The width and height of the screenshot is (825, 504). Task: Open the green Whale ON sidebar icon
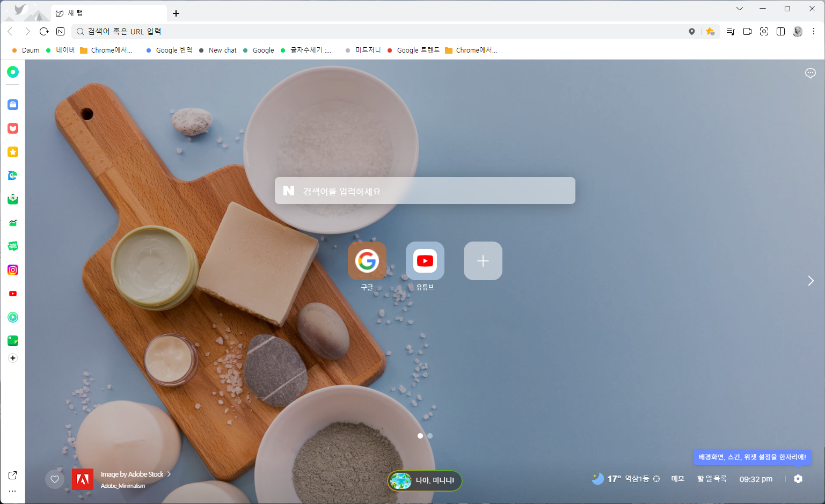pyautogui.click(x=13, y=72)
